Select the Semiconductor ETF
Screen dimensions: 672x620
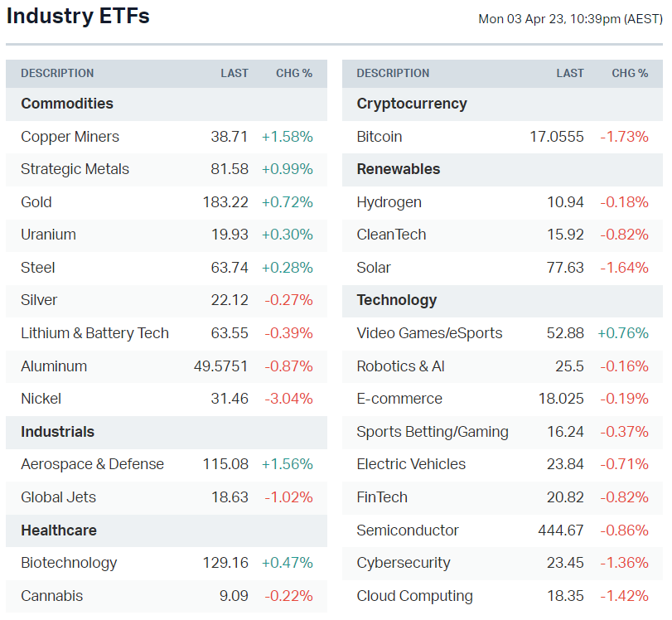point(408,530)
